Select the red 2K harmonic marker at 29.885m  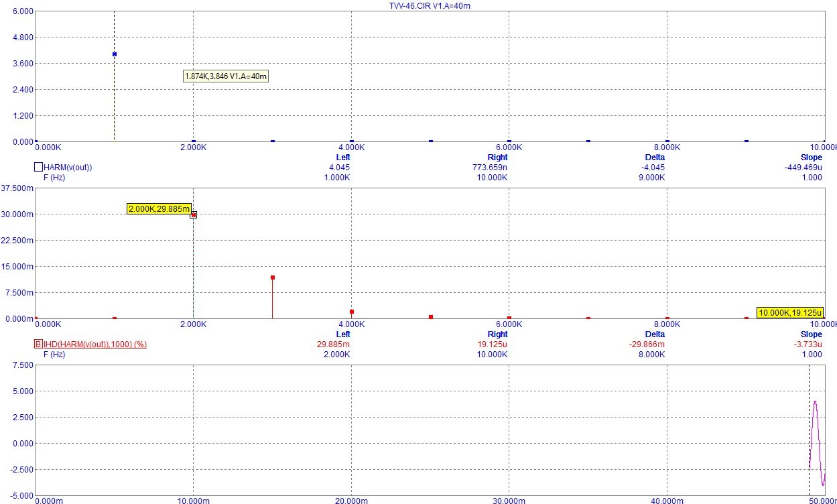(194, 215)
